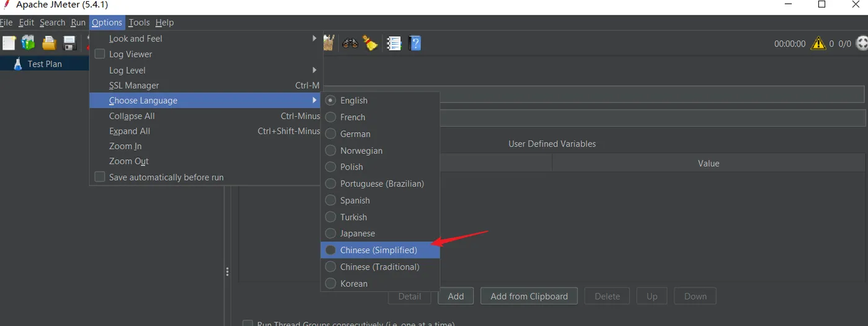The image size is (868, 326).
Task: Enable Save automatically before run
Action: click(99, 177)
